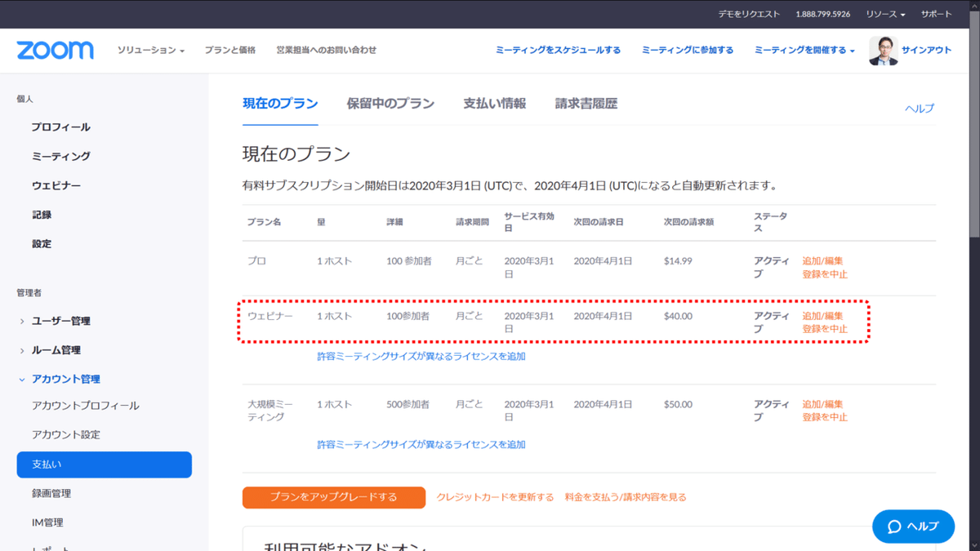This screenshot has height=551, width=980.
Task: Click 登録を中止 for プロ plan
Action: 825,274
